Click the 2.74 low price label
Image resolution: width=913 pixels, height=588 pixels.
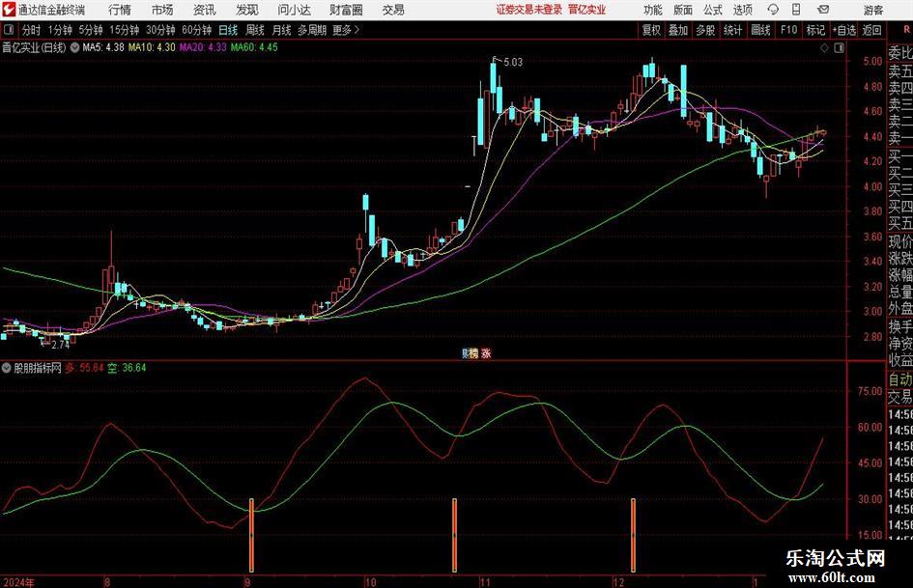(61, 345)
